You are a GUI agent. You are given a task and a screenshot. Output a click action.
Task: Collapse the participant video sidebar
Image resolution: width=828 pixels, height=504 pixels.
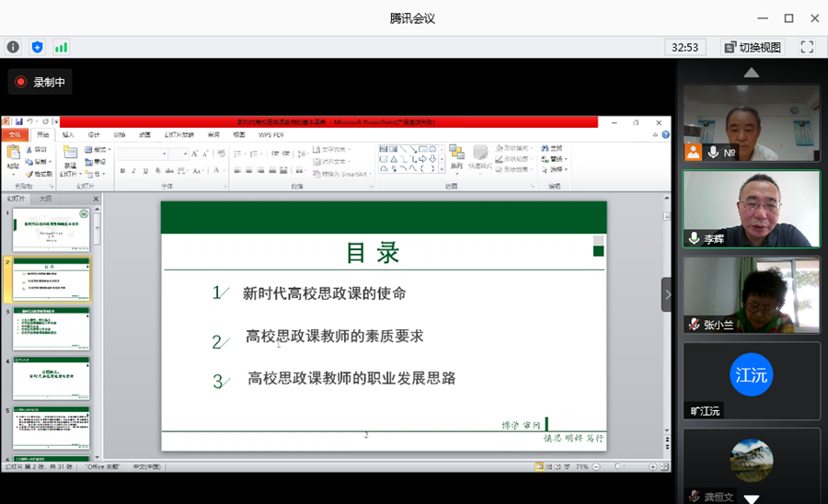[667, 294]
